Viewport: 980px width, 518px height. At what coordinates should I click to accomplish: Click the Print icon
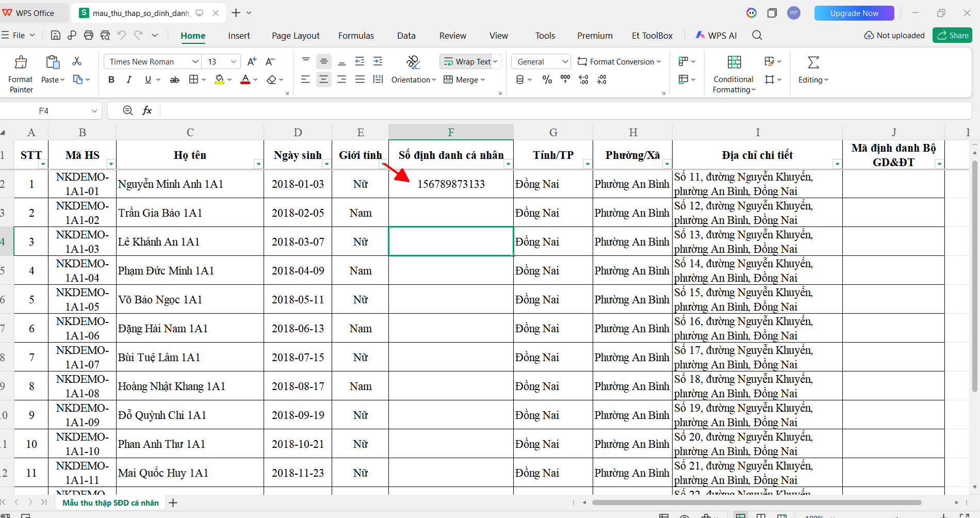point(89,35)
